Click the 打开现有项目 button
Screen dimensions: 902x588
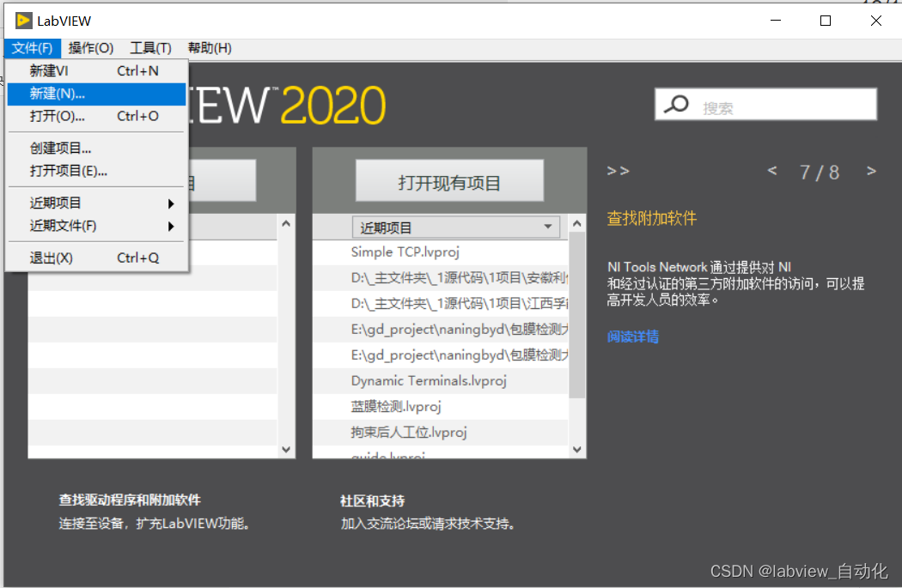[x=449, y=181]
